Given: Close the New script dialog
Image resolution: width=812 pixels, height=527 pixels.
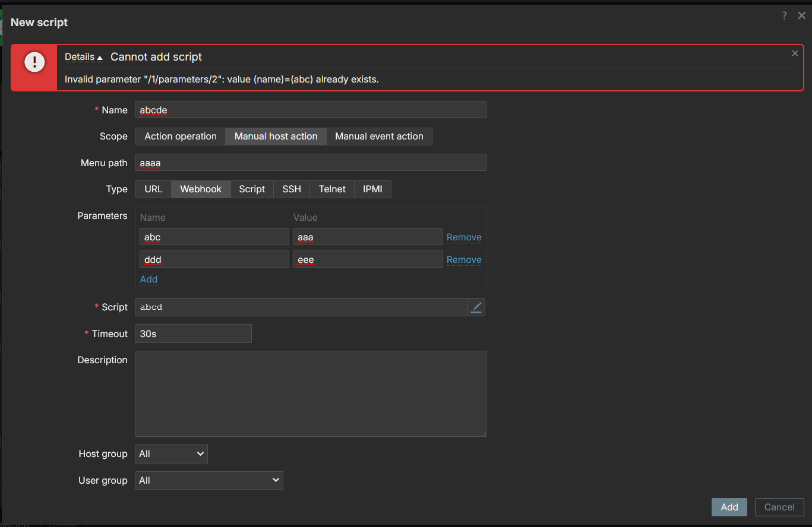Looking at the screenshot, I should tap(801, 16).
